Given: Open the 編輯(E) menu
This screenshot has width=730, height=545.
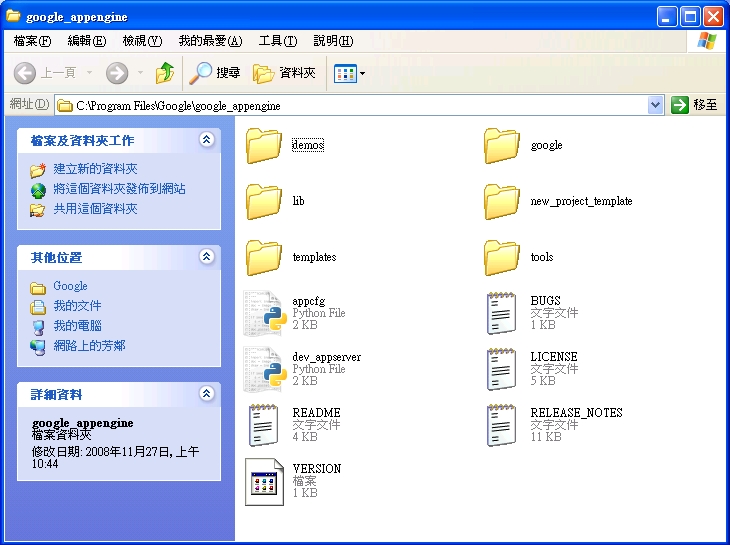Looking at the screenshot, I should pos(87,41).
